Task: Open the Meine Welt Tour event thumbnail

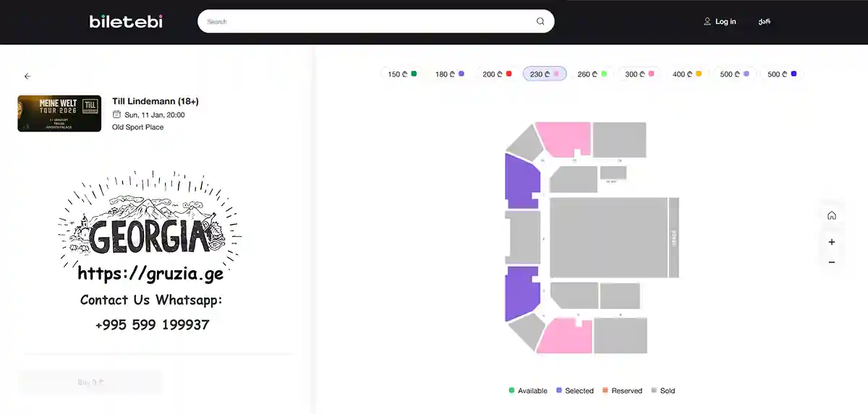Action: pyautogui.click(x=59, y=113)
